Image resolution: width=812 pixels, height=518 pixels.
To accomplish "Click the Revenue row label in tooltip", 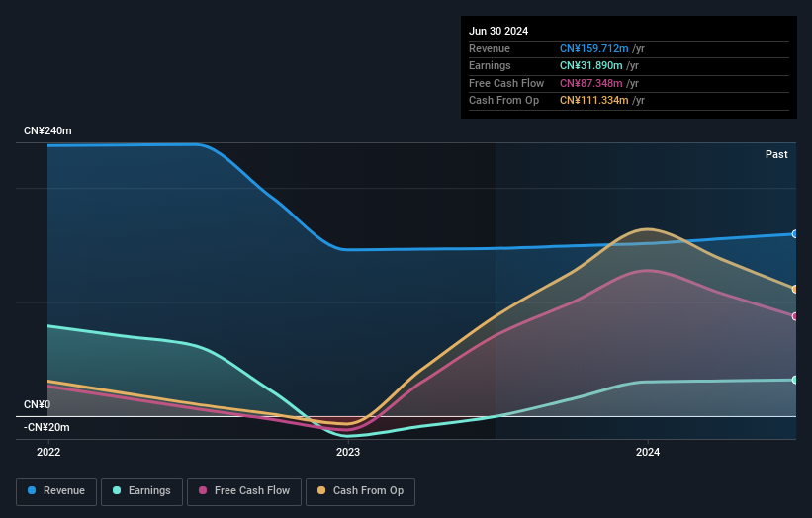I will pos(490,48).
